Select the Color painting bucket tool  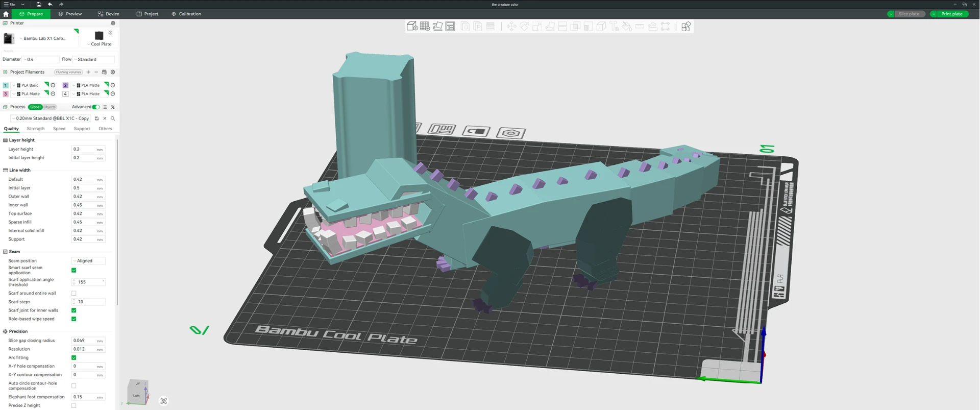click(627, 26)
